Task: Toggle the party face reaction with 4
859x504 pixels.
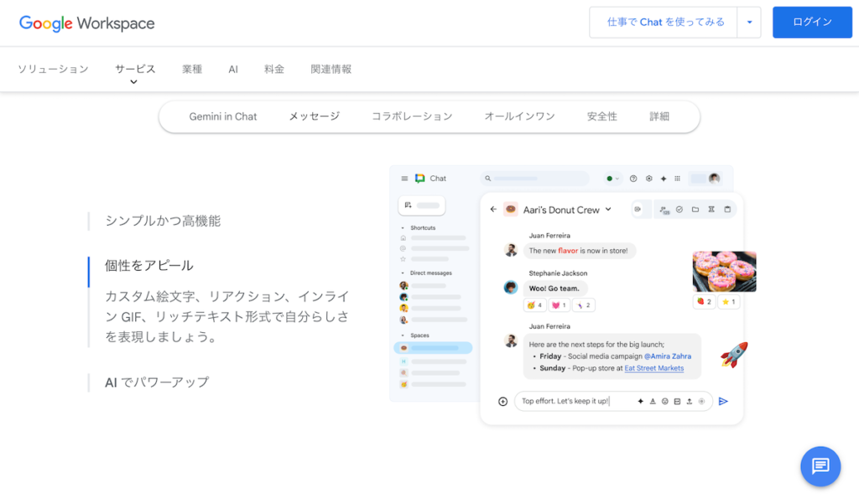Action: point(534,305)
